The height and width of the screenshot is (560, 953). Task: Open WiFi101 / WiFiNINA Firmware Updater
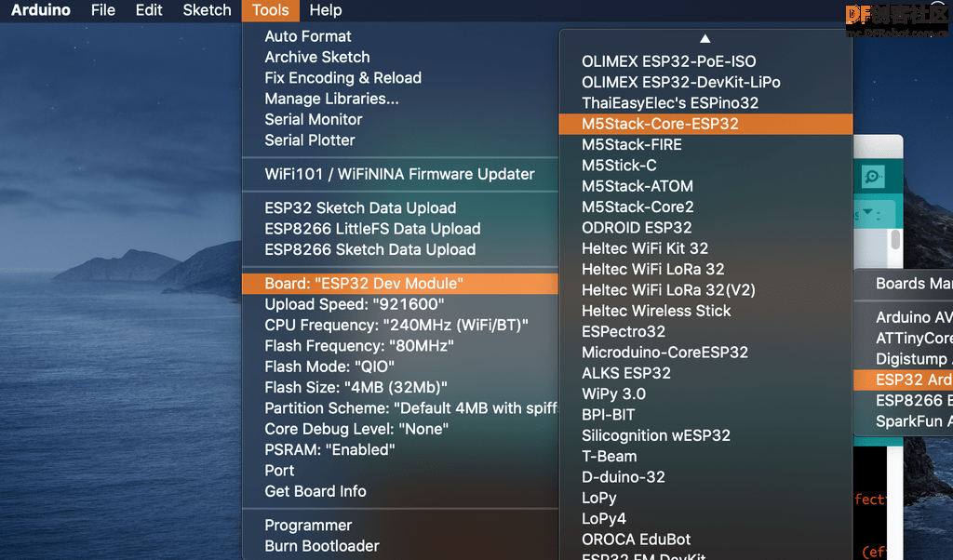coord(400,174)
